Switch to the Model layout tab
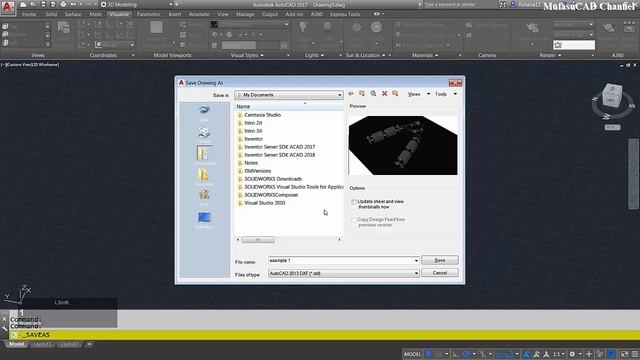The width and height of the screenshot is (640, 360). 16,344
